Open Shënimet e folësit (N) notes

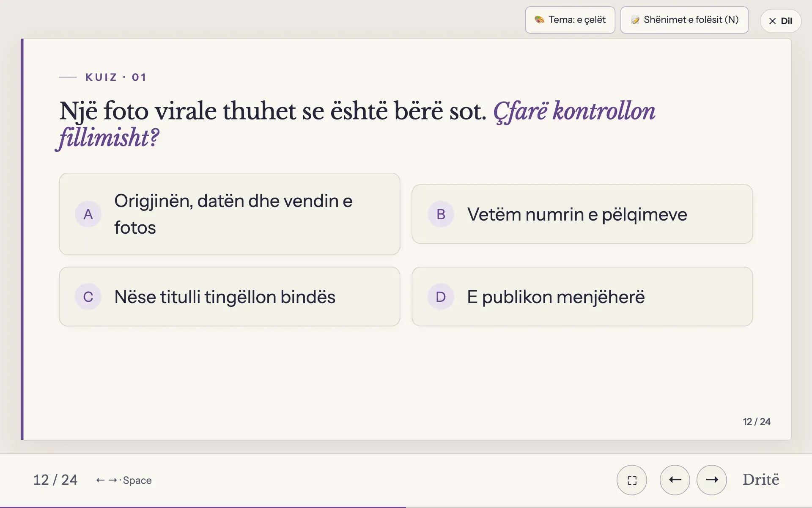click(x=684, y=20)
